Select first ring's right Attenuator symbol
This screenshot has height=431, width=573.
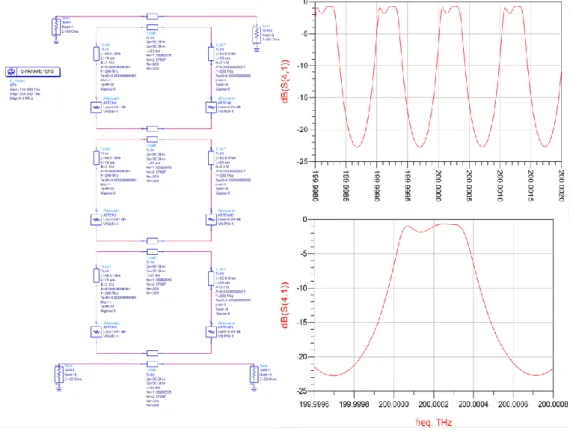(x=211, y=107)
